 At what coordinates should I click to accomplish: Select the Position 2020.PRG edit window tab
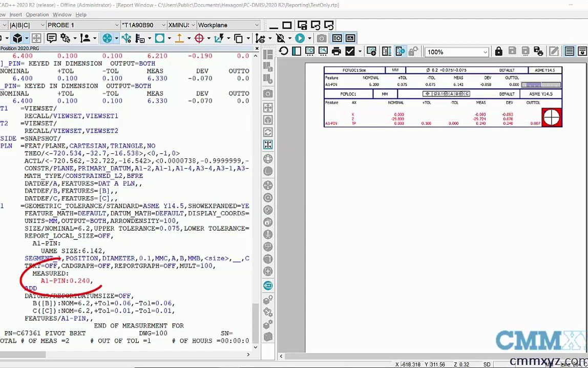(19, 48)
